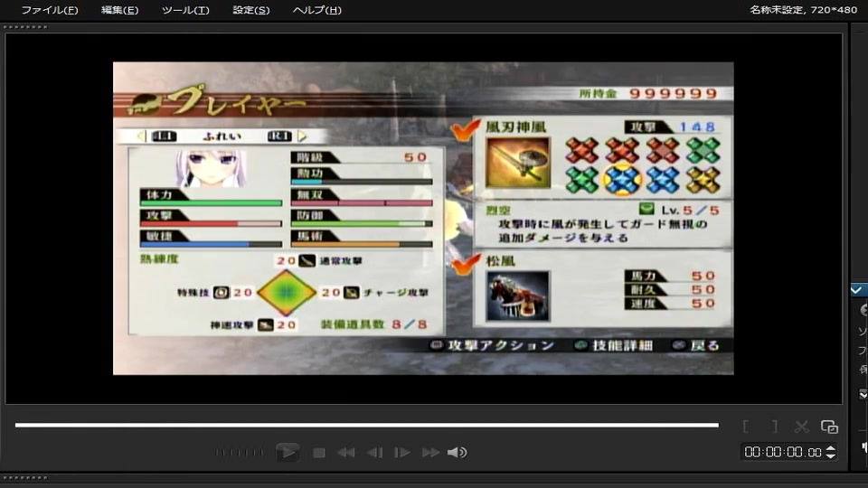Click the white preview scrub bar

pos(366,425)
